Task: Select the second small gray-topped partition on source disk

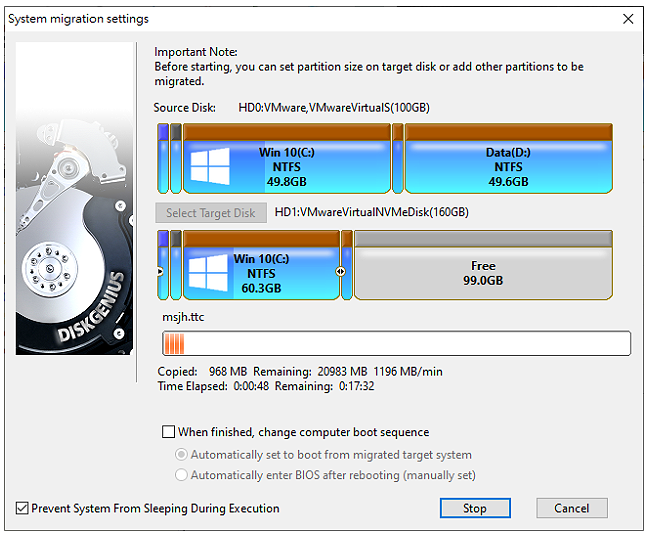Action: pyautogui.click(x=176, y=158)
